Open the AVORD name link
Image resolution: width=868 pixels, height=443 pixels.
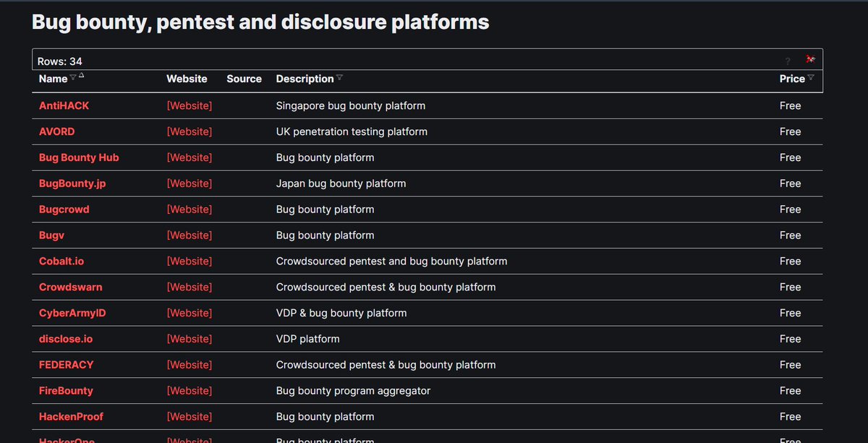[x=56, y=132]
